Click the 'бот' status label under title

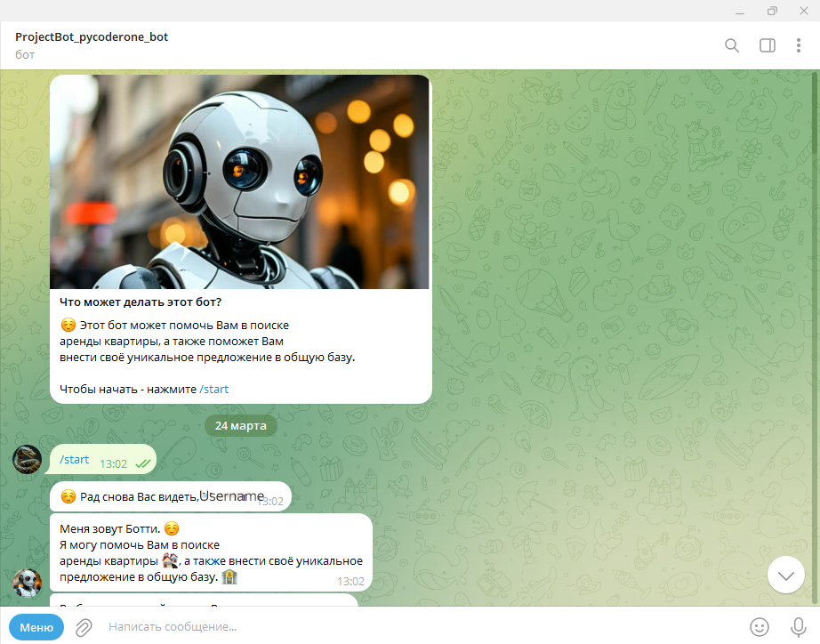[25, 54]
